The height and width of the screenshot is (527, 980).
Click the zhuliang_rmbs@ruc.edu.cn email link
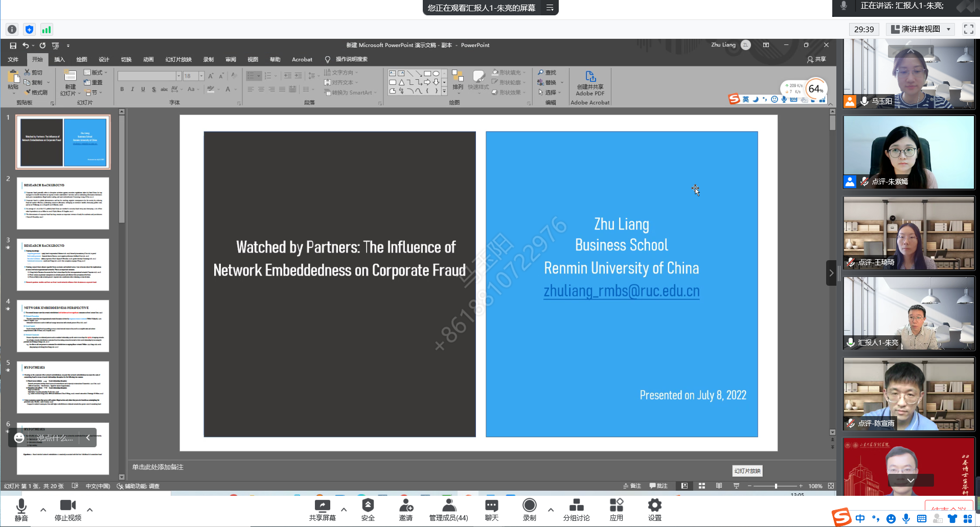click(x=621, y=291)
